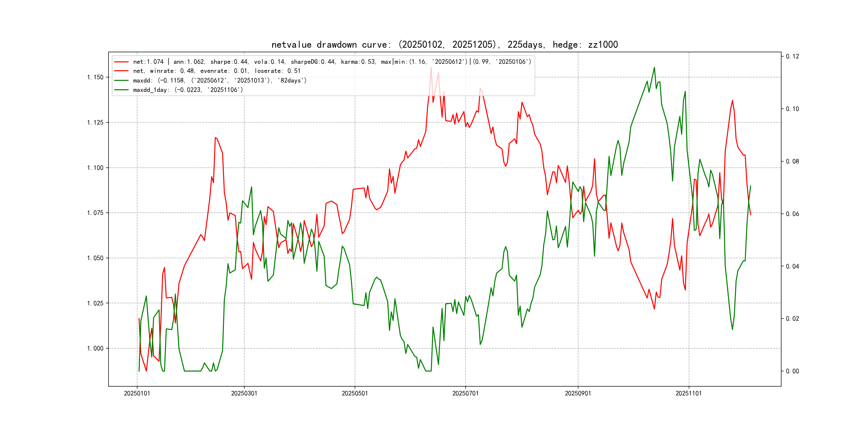Click the 20250701 x-axis tick label
This screenshot has width=868, height=434.
click(465, 394)
